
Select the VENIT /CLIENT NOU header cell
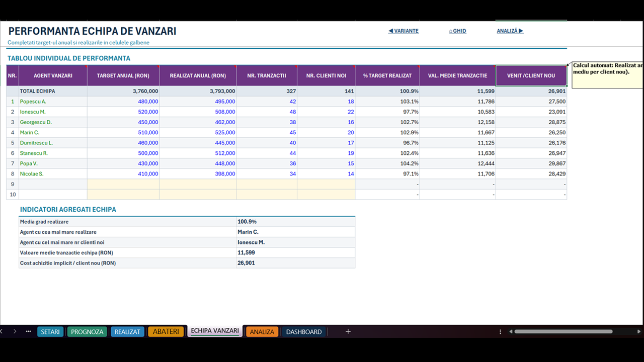tap(531, 75)
